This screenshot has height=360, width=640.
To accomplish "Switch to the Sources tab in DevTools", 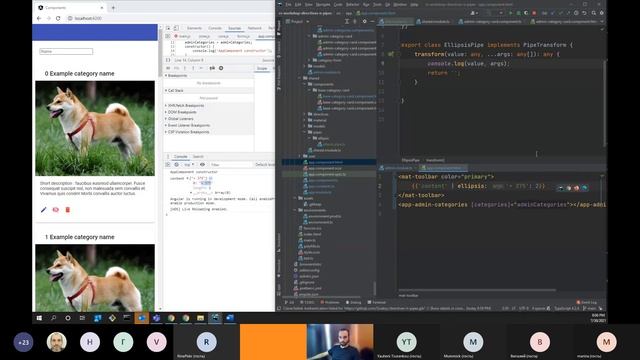I will [x=235, y=28].
